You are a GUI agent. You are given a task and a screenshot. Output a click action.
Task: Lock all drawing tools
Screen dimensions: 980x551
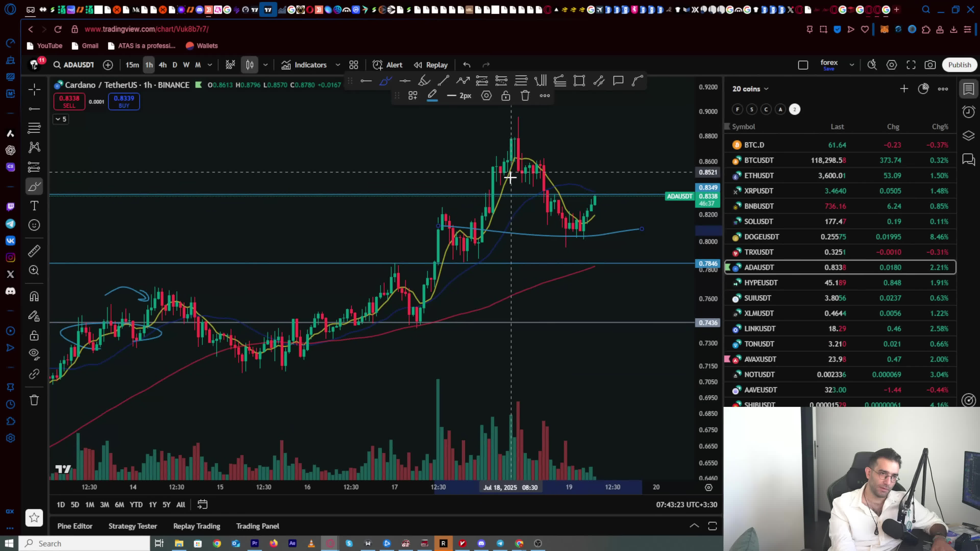[34, 335]
